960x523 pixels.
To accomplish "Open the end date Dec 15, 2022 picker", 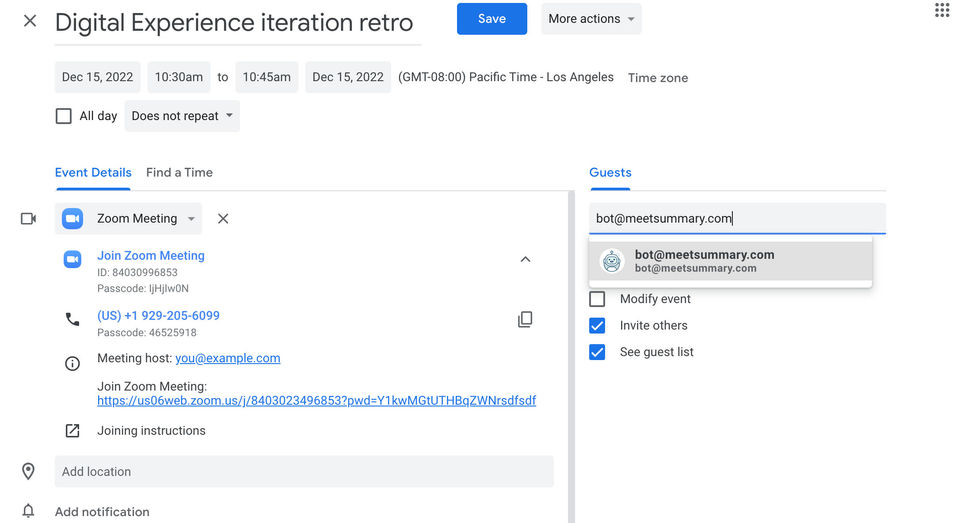I will 348,77.
